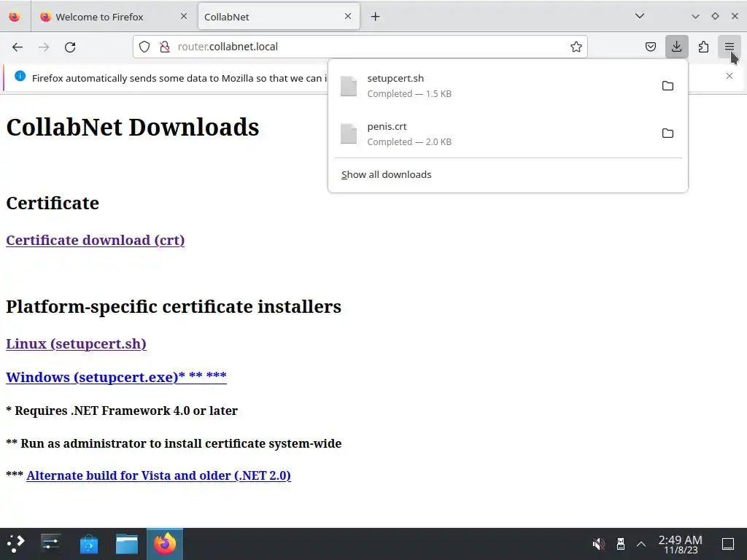Open the extensions puzzle icon
This screenshot has height=560, width=747.
[703, 47]
